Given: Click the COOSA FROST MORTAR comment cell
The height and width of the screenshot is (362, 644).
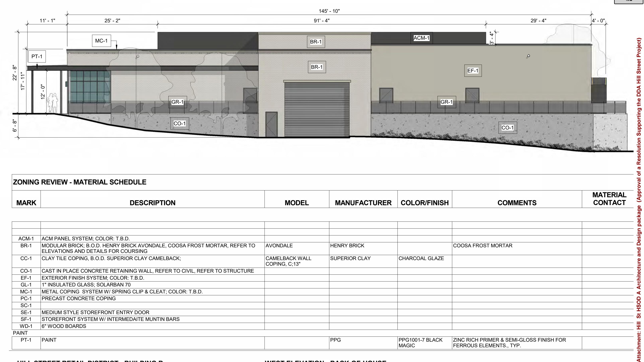Looking at the screenshot, I should [x=483, y=246].
